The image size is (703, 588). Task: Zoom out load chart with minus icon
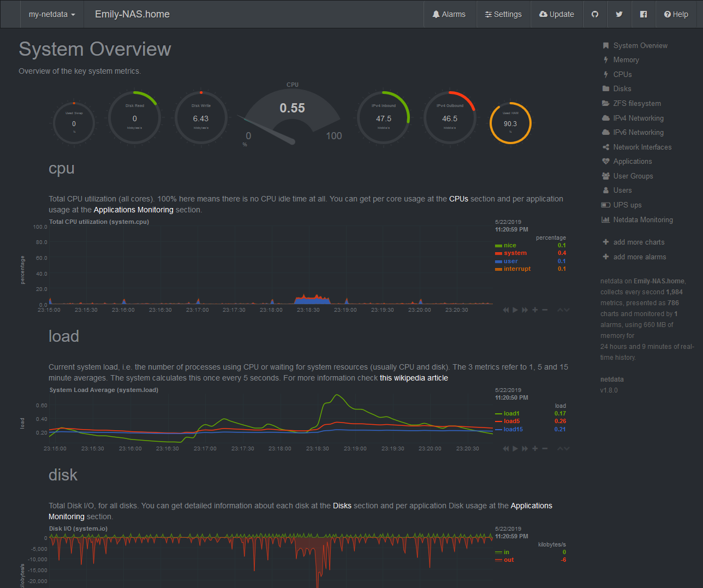545,449
